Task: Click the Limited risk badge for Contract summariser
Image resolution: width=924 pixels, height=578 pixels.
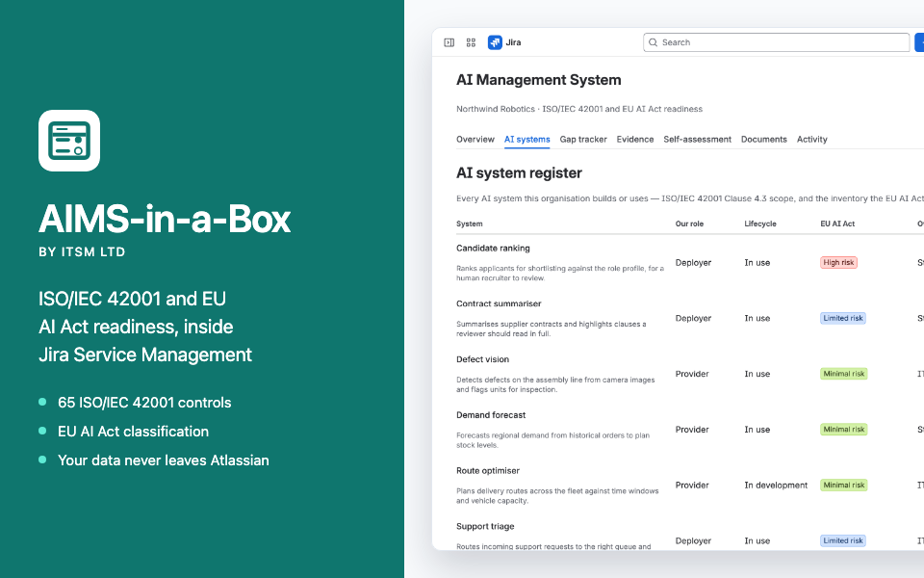Action: tap(843, 318)
